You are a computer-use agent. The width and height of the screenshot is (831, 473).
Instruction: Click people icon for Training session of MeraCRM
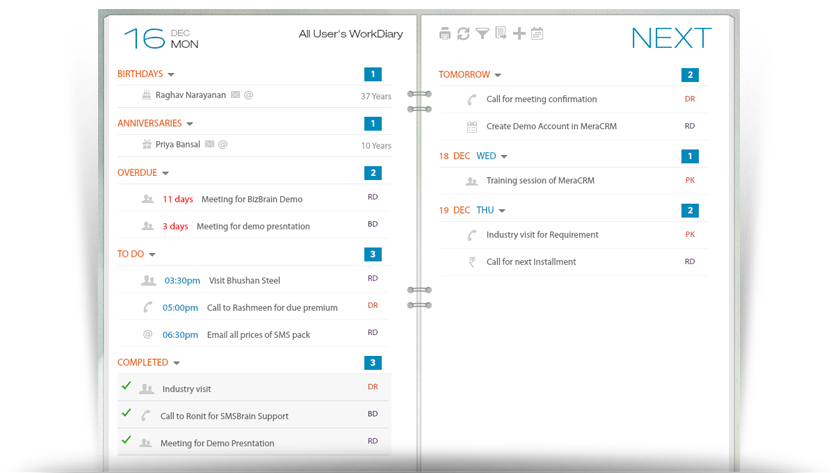pyautogui.click(x=472, y=181)
